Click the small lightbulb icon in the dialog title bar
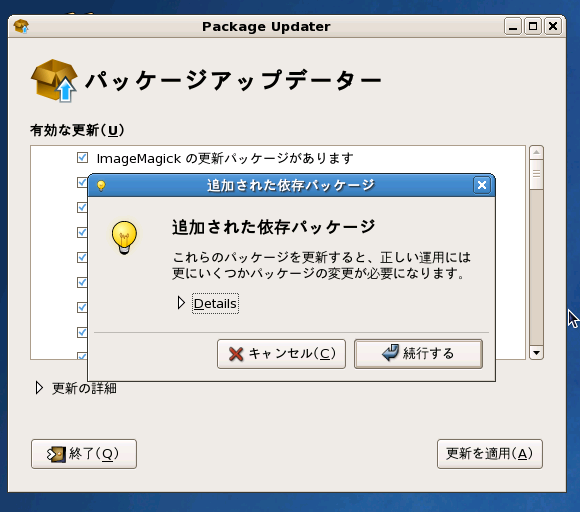The image size is (580, 512). click(x=101, y=185)
